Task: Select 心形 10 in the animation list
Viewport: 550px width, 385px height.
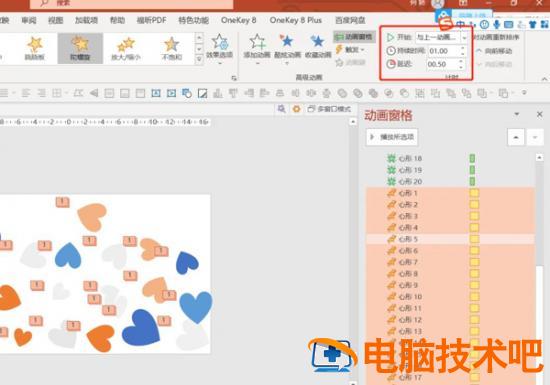Action: click(450, 297)
